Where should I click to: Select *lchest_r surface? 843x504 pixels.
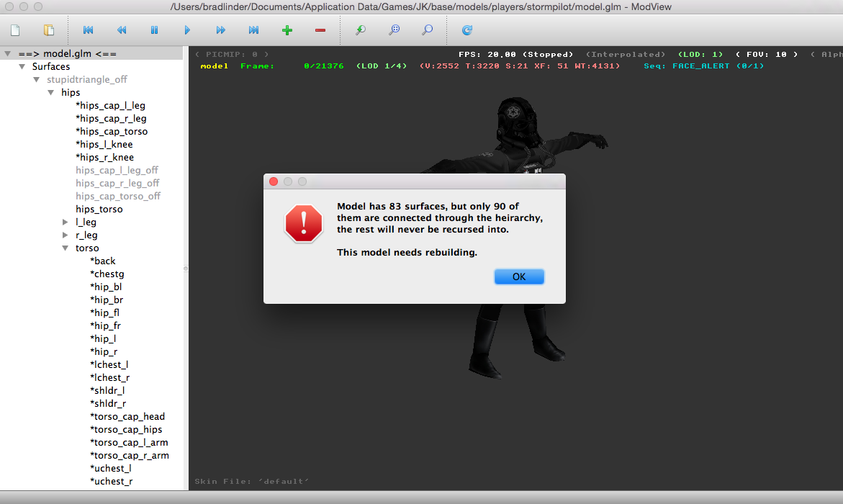point(109,377)
